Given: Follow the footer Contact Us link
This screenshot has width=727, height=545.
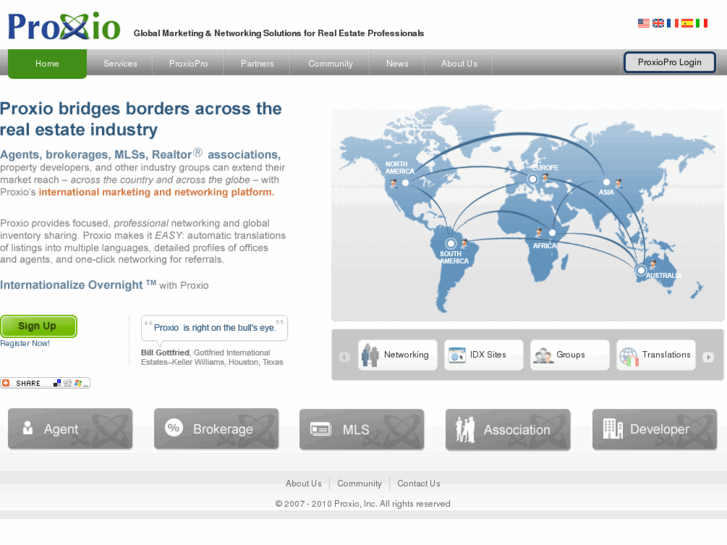Looking at the screenshot, I should pos(419,483).
